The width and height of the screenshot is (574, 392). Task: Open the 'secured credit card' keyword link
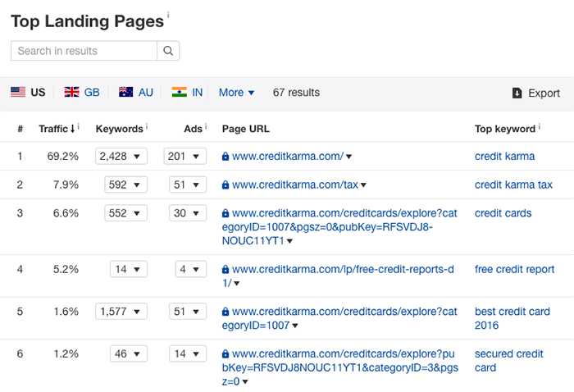(x=509, y=361)
